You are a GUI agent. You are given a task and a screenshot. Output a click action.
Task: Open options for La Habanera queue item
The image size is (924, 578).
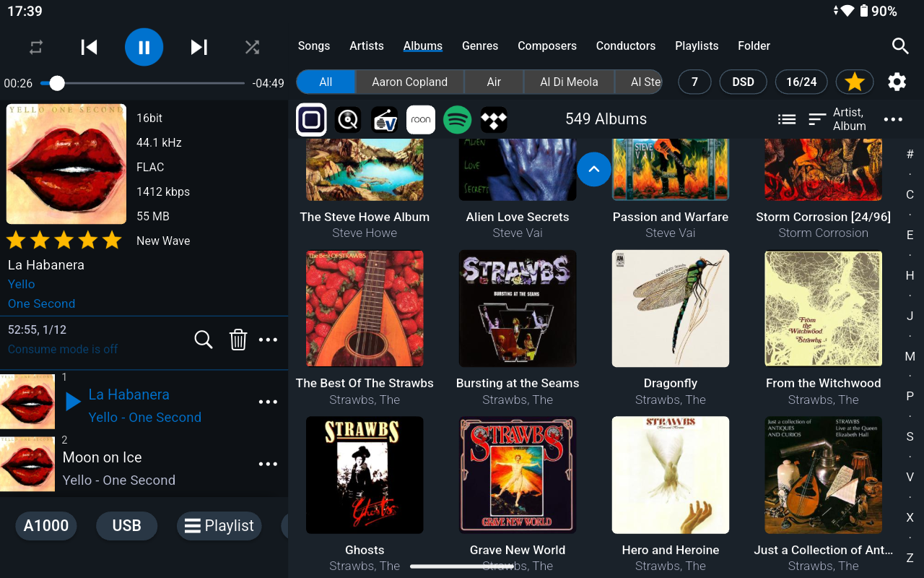click(x=268, y=402)
